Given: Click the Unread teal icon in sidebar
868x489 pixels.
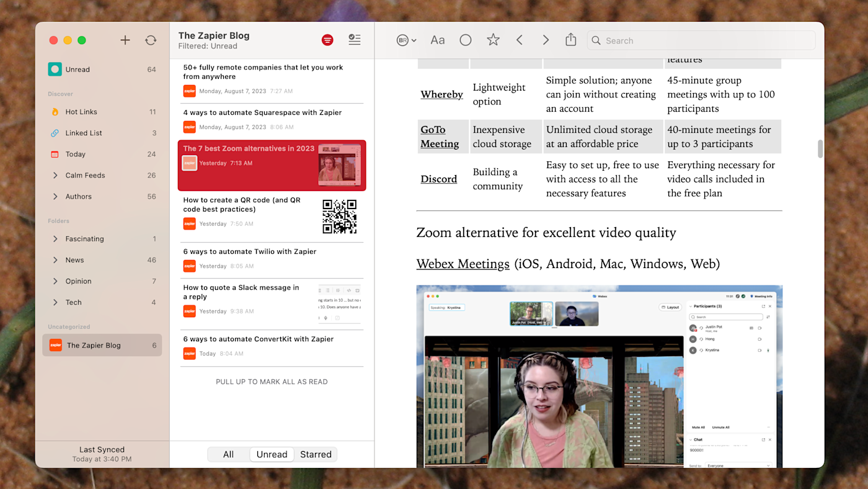Looking at the screenshot, I should 55,70.
